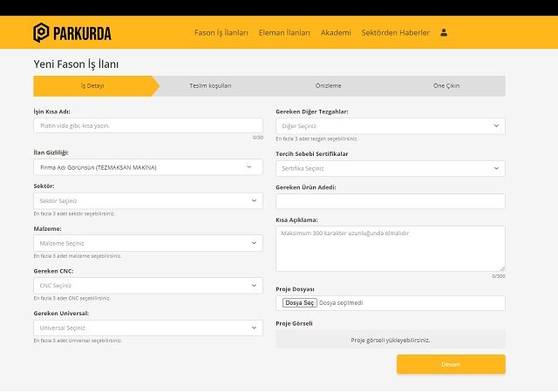Image resolution: width=558 pixels, height=392 pixels.
Task: Switch to Teslim koşulları step
Action: [210, 86]
